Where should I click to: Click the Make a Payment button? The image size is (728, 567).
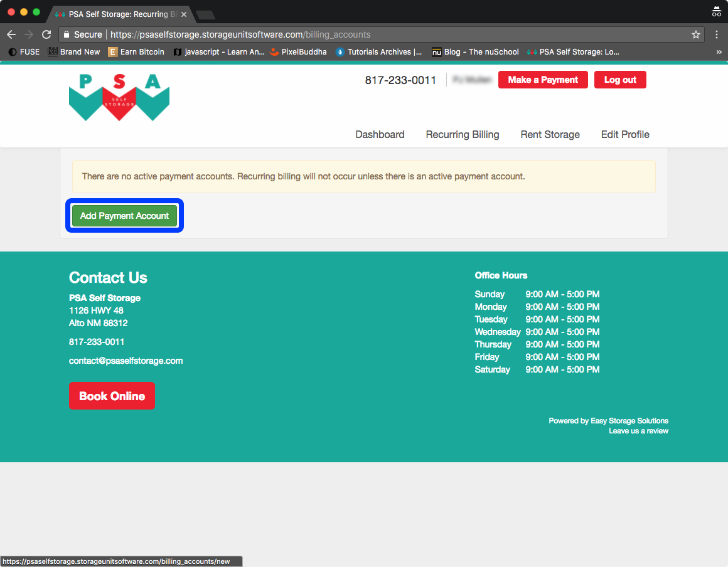click(543, 80)
